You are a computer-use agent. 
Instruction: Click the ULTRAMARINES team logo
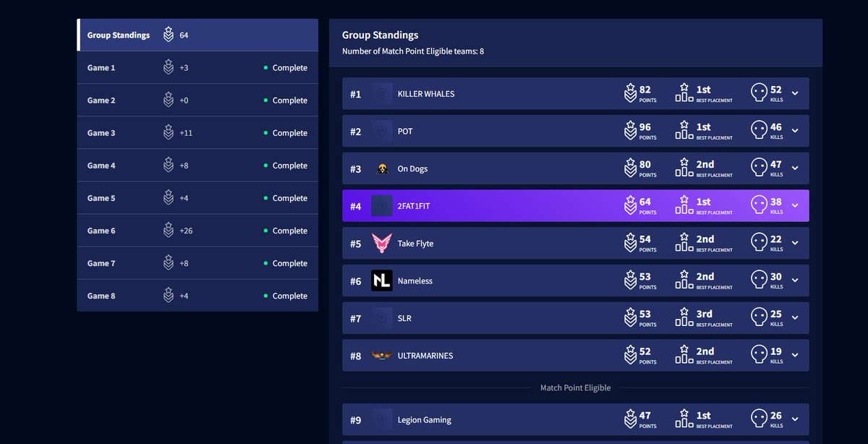[382, 356]
